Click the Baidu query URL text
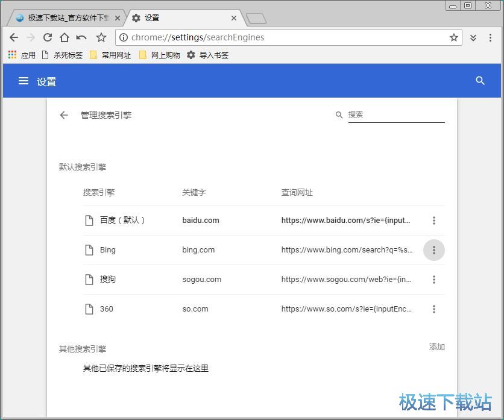This screenshot has height=420, width=504. 345,221
